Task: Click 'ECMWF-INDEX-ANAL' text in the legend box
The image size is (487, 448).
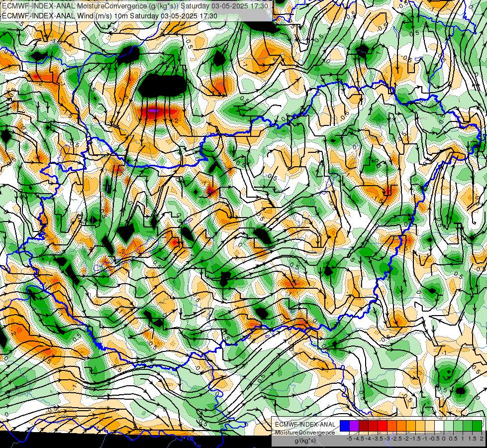Action: (x=305, y=425)
